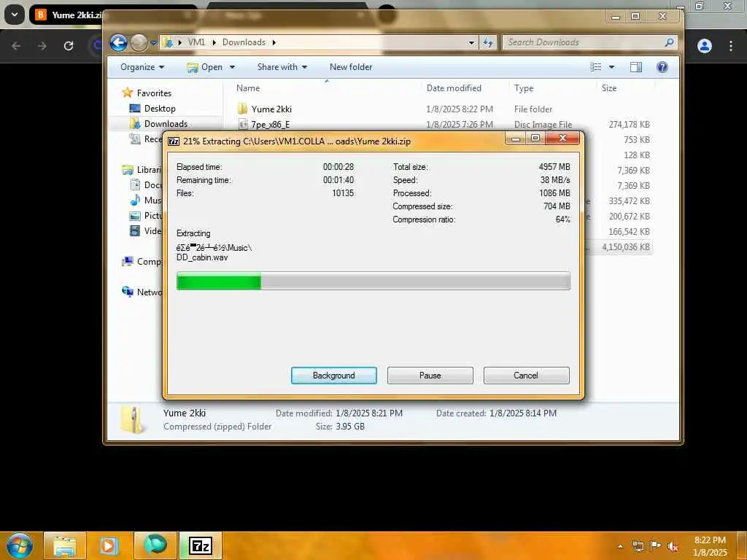Click VM1 in the address breadcrumb

(x=196, y=42)
